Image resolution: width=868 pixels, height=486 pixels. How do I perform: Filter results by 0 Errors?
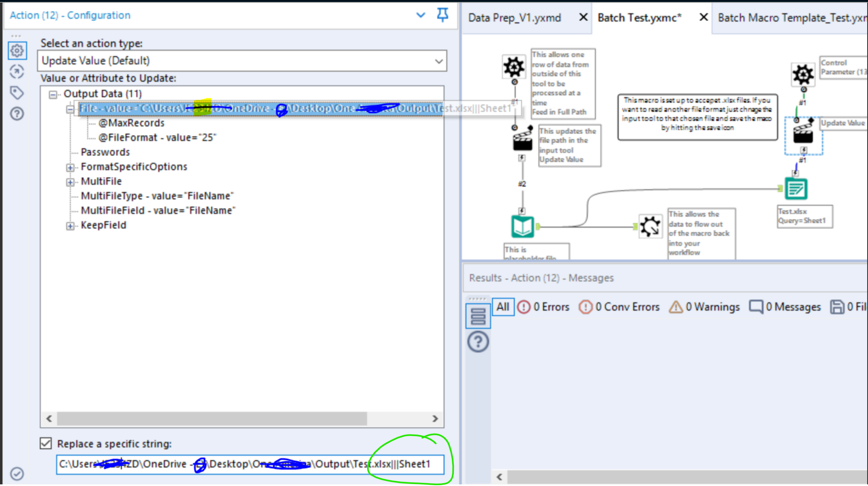click(x=543, y=307)
